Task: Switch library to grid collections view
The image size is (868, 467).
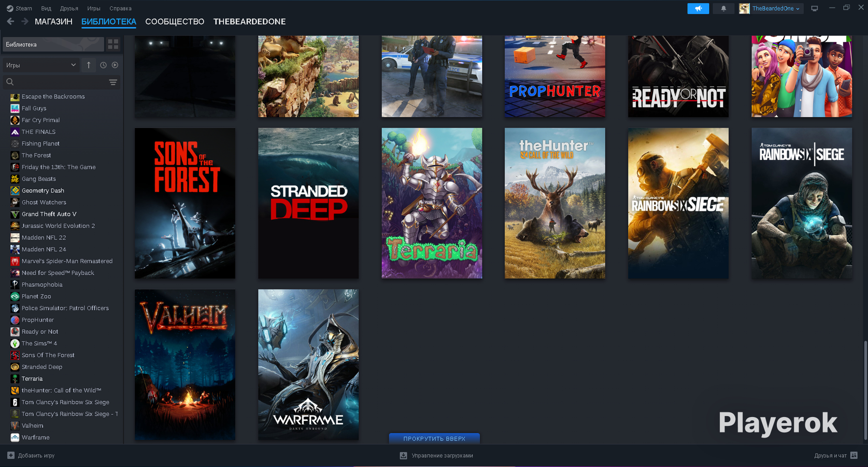Action: (113, 44)
